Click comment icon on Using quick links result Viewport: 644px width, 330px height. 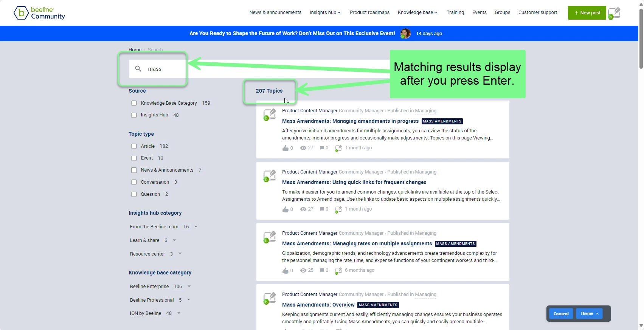pos(322,209)
